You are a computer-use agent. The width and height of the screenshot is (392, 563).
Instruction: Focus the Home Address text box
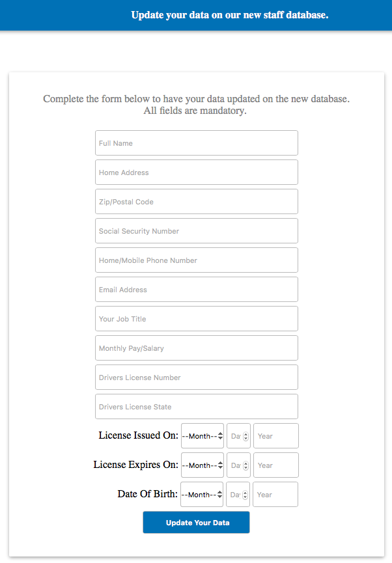(196, 172)
